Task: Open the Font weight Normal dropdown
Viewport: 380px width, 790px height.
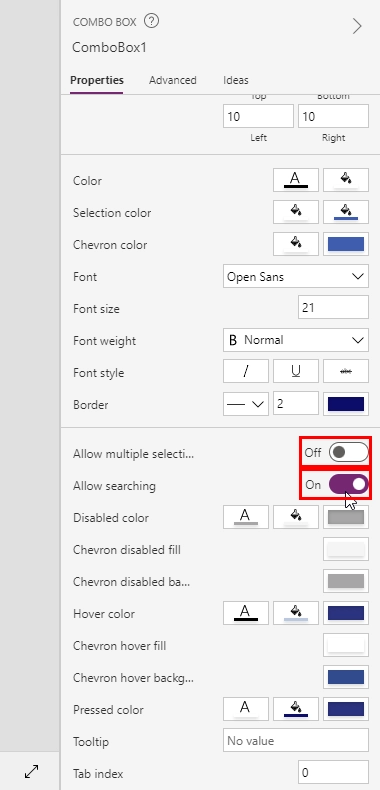Action: click(x=296, y=340)
